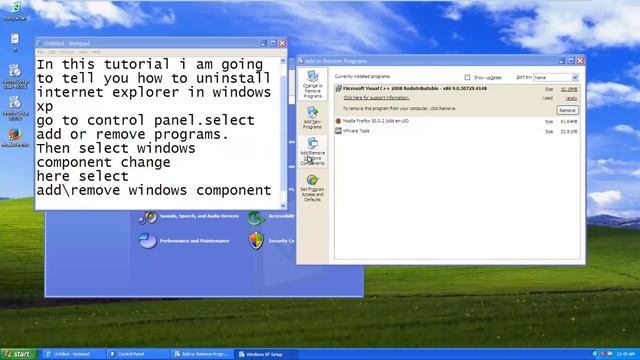The image size is (640, 360).
Task: Open the Recycle Bin desktop icon
Action: point(15,11)
